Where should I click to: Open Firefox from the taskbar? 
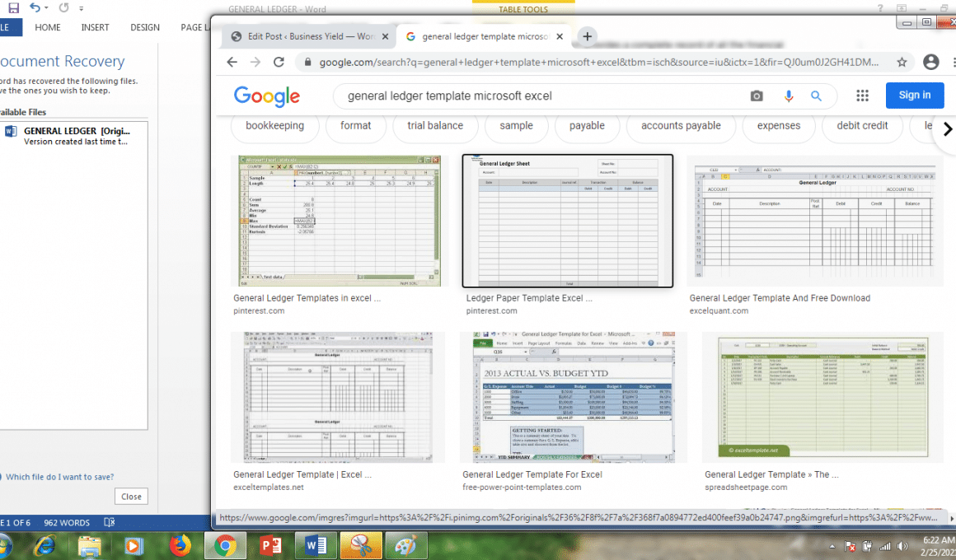coord(180,545)
